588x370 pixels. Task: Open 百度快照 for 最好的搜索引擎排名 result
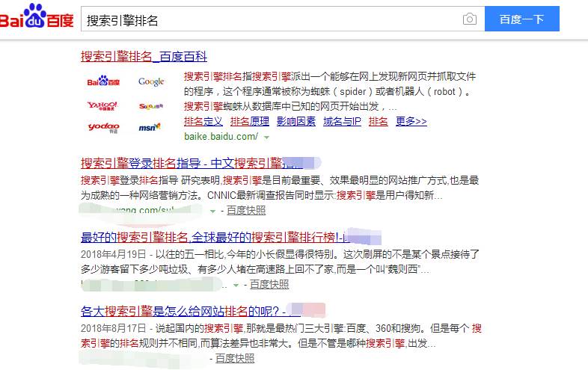pos(269,285)
